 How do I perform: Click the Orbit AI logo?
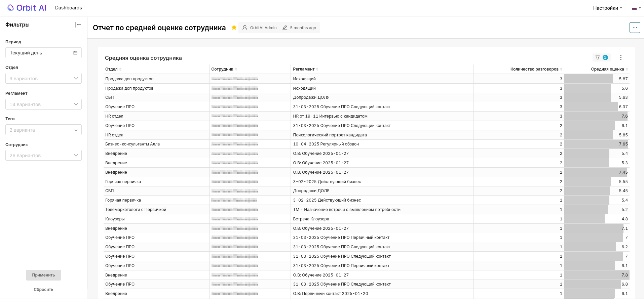[27, 8]
